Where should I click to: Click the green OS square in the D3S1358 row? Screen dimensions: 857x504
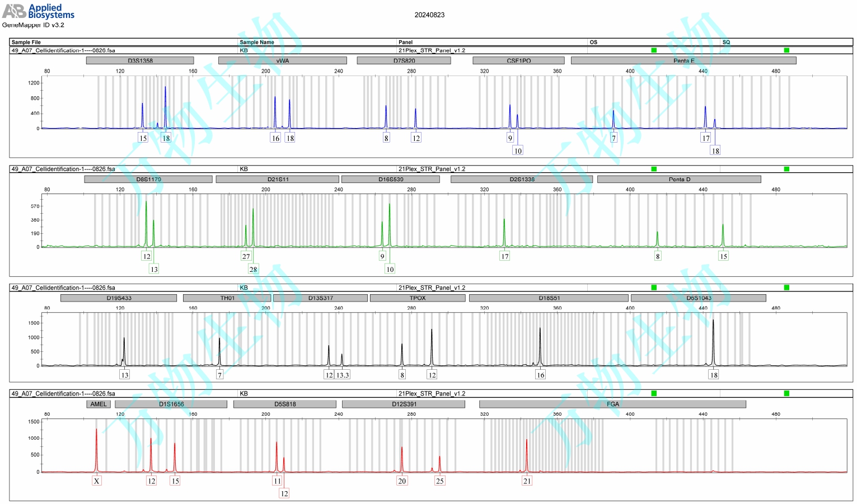654,50
